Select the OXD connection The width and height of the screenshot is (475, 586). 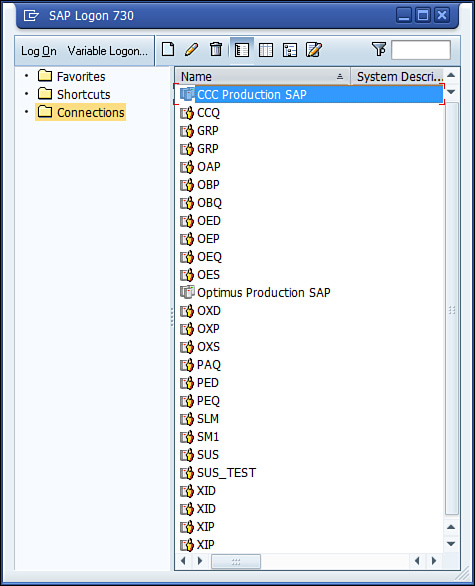pyautogui.click(x=209, y=311)
